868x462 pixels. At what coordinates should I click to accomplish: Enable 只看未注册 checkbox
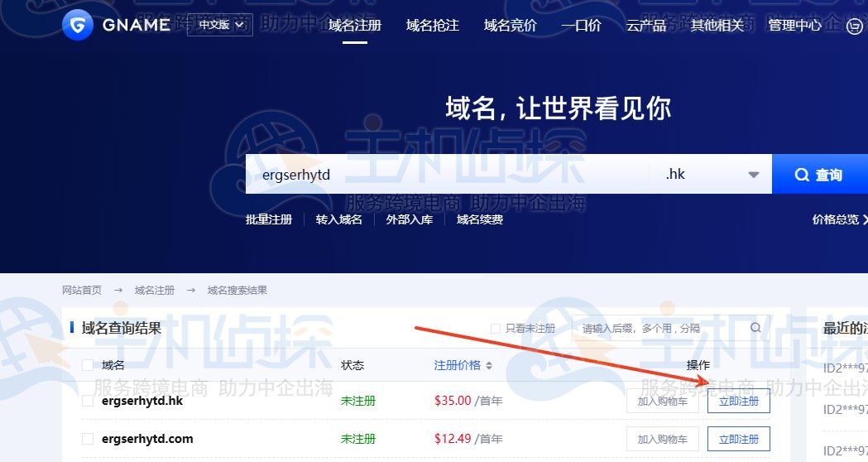click(x=496, y=329)
